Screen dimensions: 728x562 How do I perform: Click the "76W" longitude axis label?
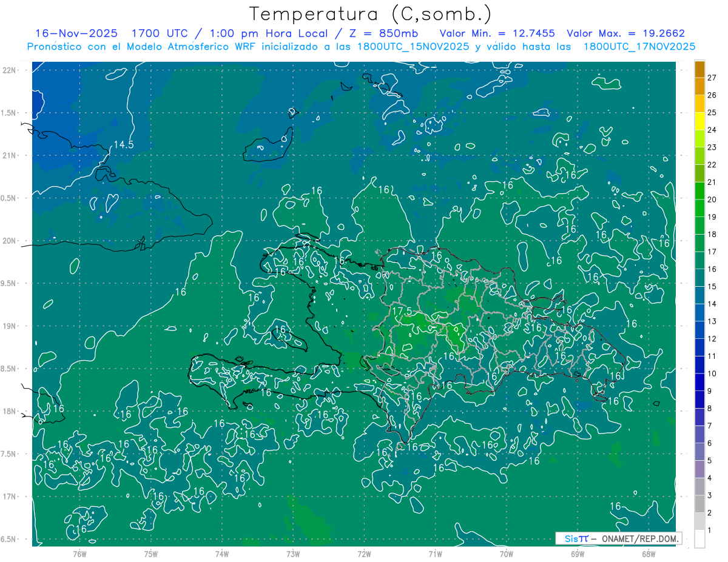pyautogui.click(x=79, y=553)
